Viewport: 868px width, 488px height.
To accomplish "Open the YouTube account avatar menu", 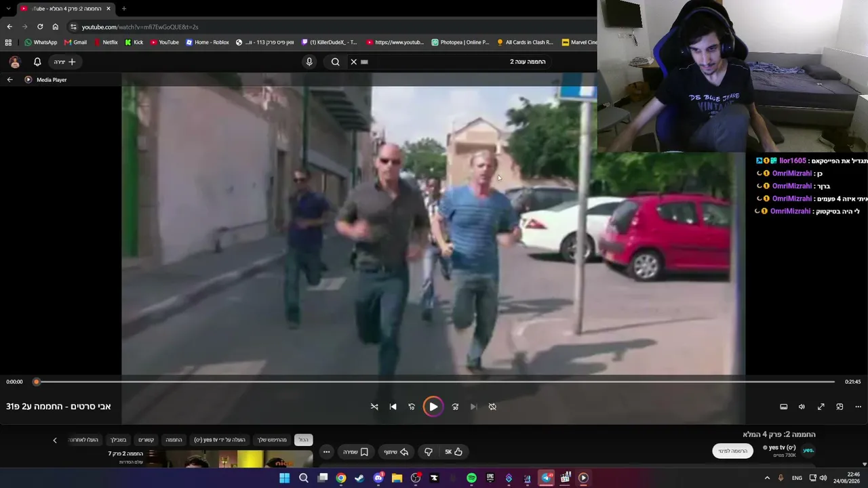I will (x=15, y=62).
